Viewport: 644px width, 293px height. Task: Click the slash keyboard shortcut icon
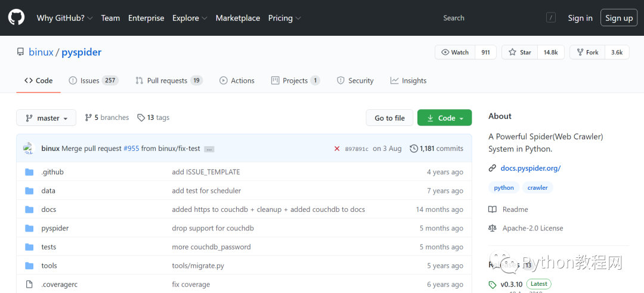[x=551, y=18]
